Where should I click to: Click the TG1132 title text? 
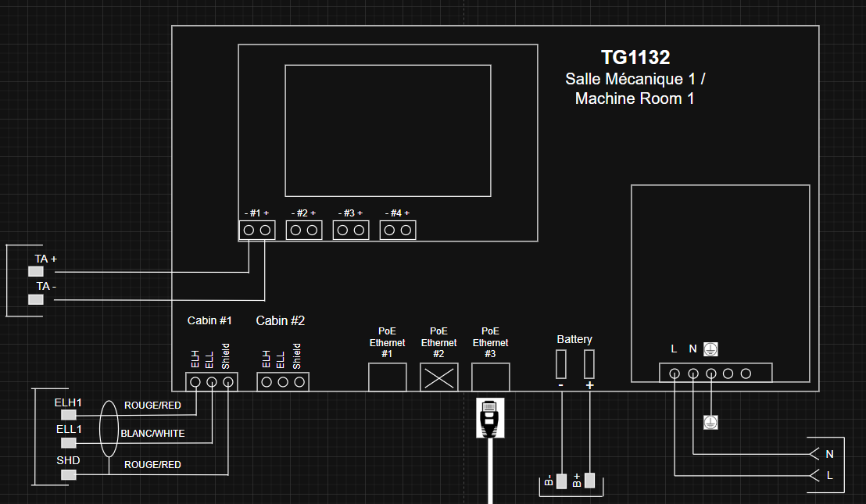(x=635, y=58)
